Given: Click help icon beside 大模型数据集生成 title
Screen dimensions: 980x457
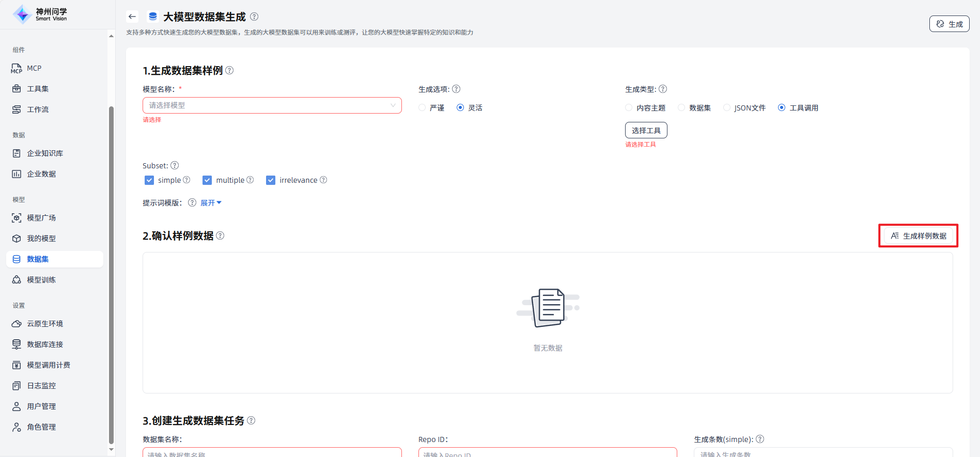Looking at the screenshot, I should 254,17.
